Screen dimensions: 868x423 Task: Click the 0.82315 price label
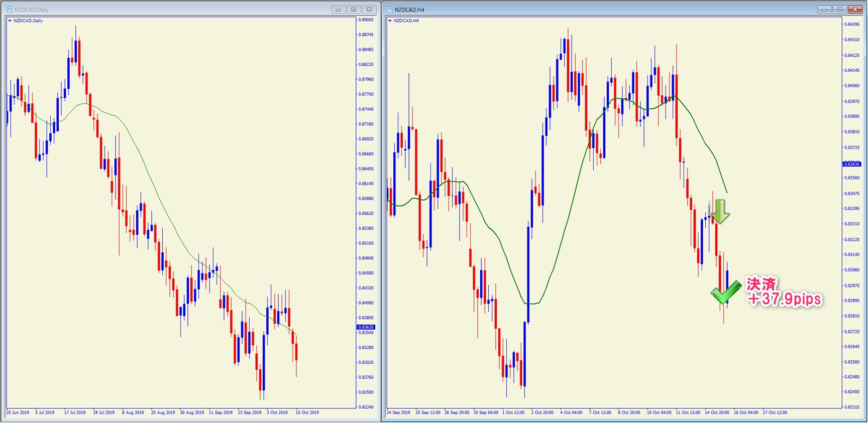pos(852,407)
